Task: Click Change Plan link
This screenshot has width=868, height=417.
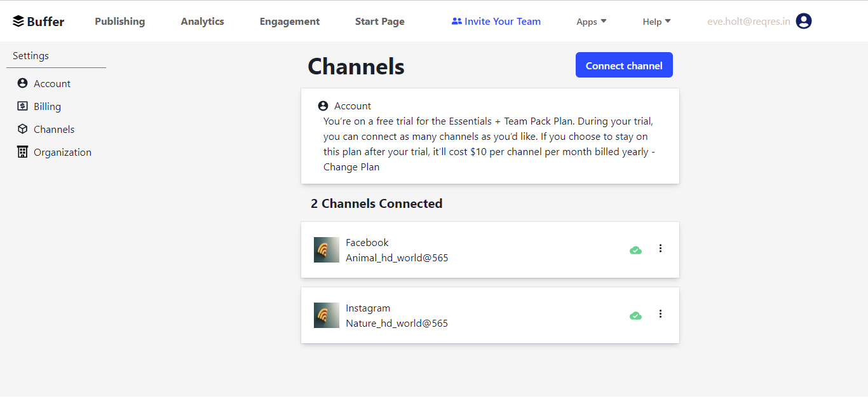Action: (x=351, y=167)
